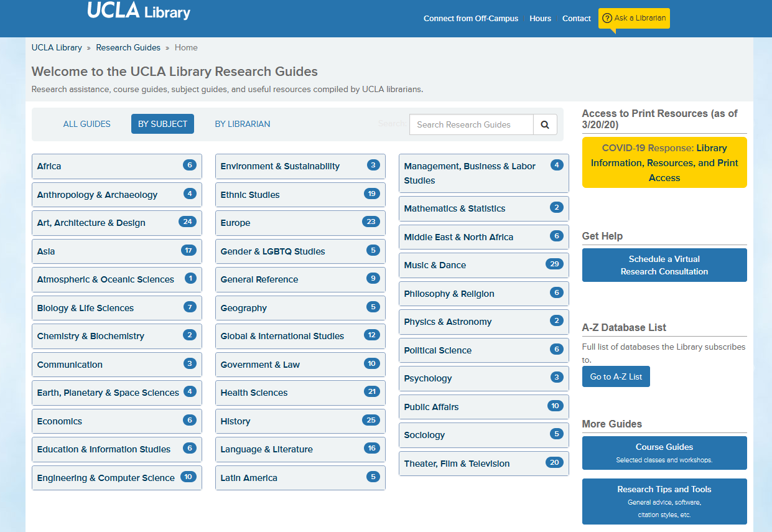Select Theater, Film & Television subject
Viewport: 772px width, 532px height.
coord(484,464)
